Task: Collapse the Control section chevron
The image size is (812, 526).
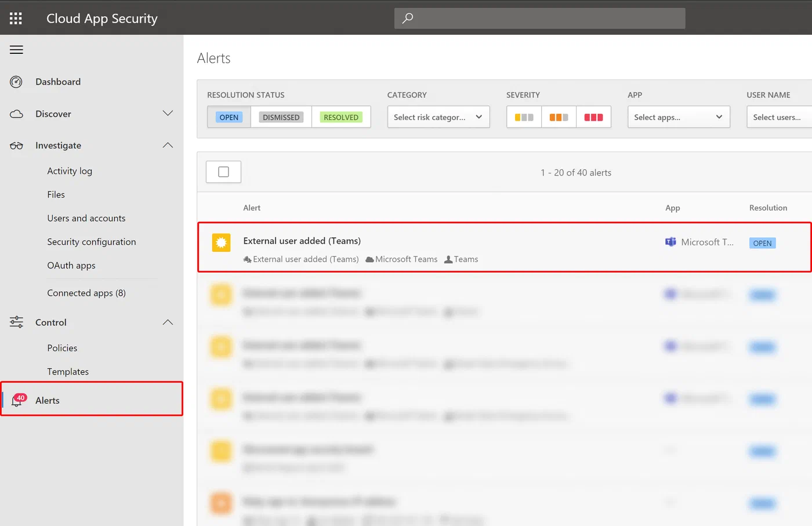Action: click(168, 322)
